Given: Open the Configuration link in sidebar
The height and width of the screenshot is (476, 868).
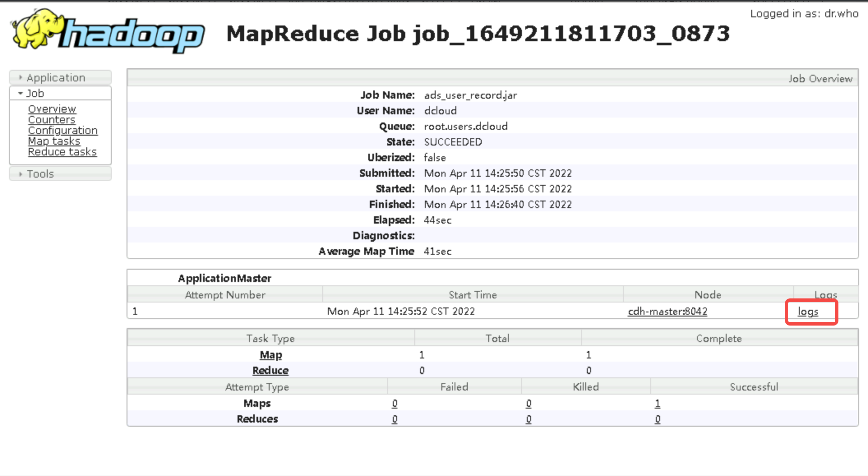Looking at the screenshot, I should click(x=62, y=130).
